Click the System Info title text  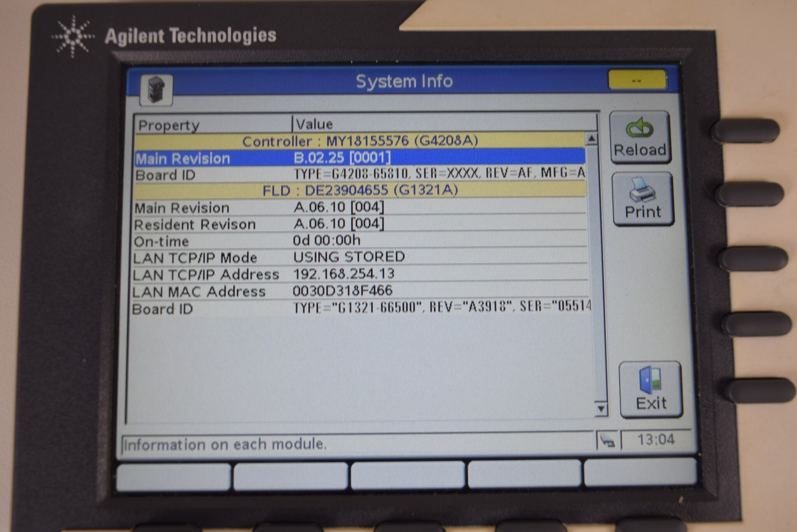click(404, 81)
